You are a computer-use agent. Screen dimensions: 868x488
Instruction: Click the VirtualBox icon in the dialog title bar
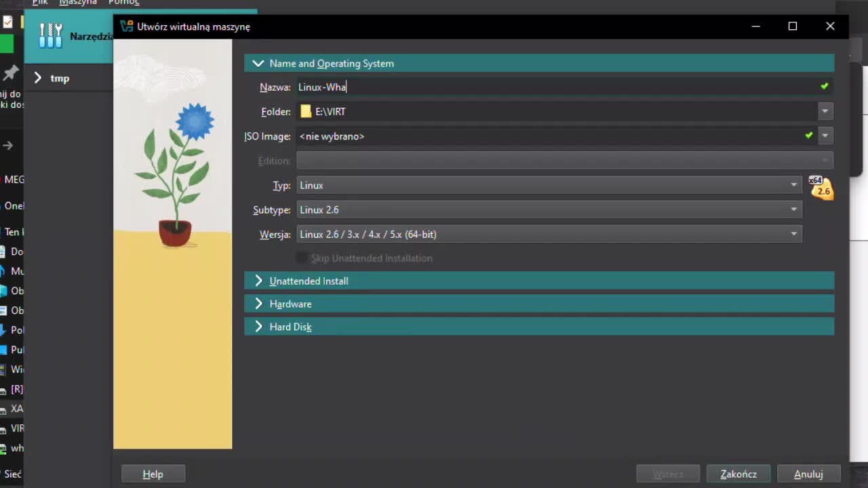click(126, 26)
